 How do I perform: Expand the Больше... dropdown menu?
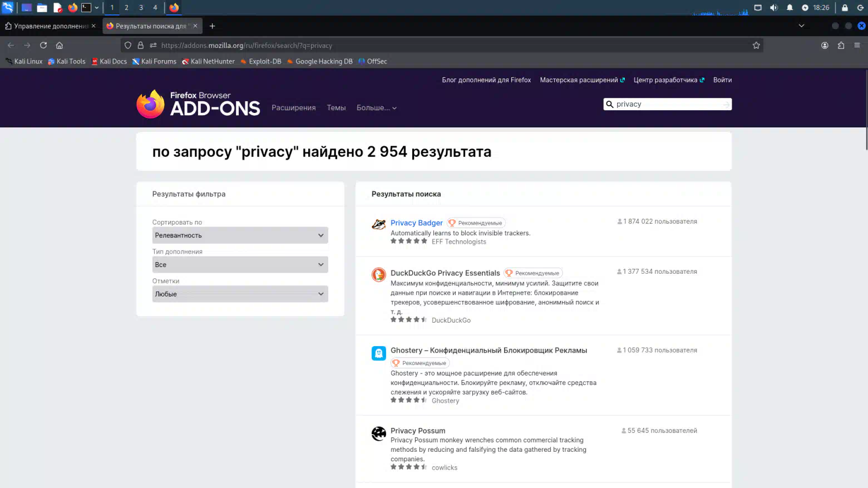pyautogui.click(x=377, y=108)
